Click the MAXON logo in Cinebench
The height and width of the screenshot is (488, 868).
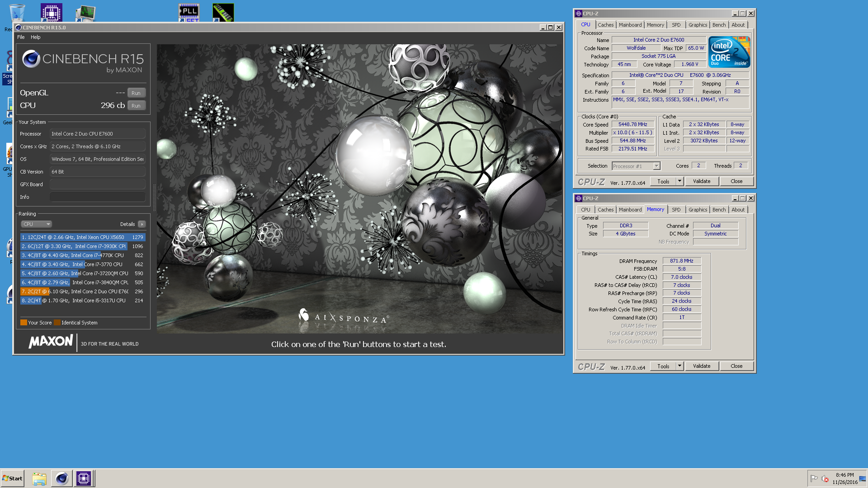[x=51, y=342]
